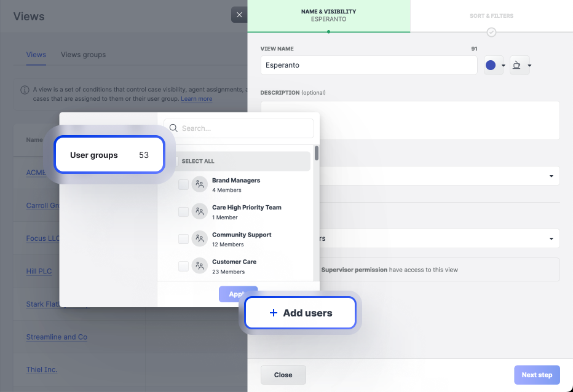Close the view panel with X icon
573x392 pixels.
click(239, 15)
